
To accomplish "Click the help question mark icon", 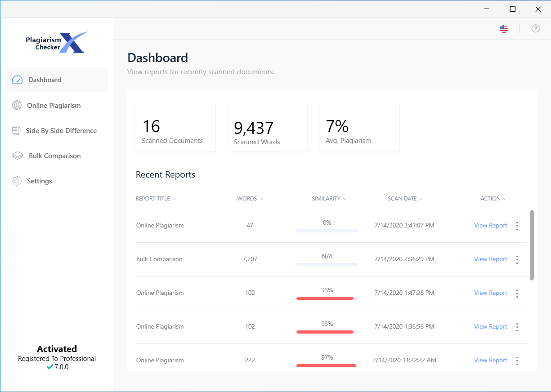I will coord(535,29).
